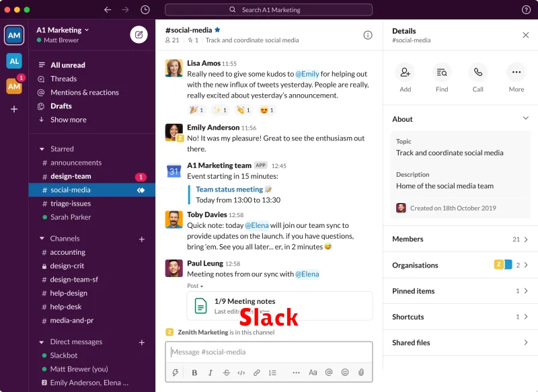Screen dimensions: 538x392
Task: Collapse the About section chevron
Action: coord(525,118)
